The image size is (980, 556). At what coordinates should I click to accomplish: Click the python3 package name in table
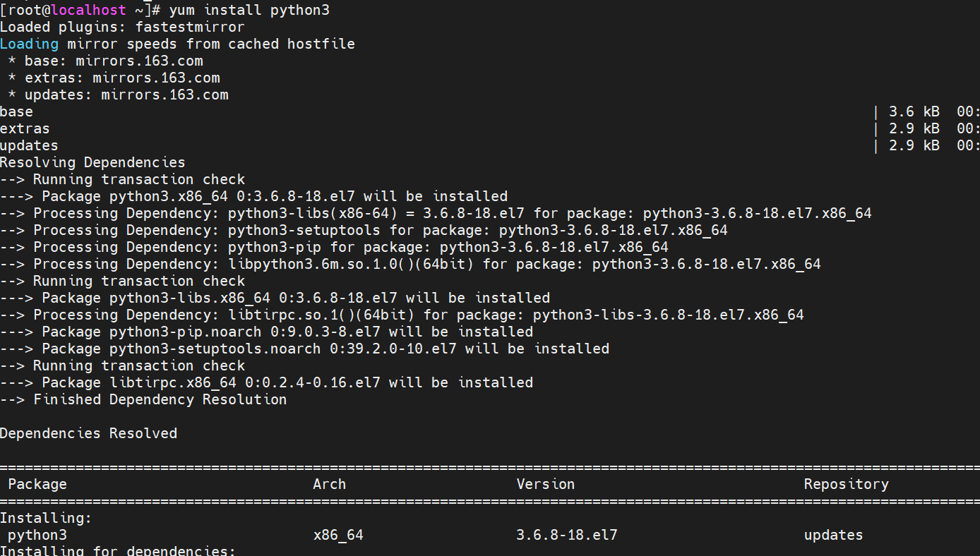(x=37, y=535)
